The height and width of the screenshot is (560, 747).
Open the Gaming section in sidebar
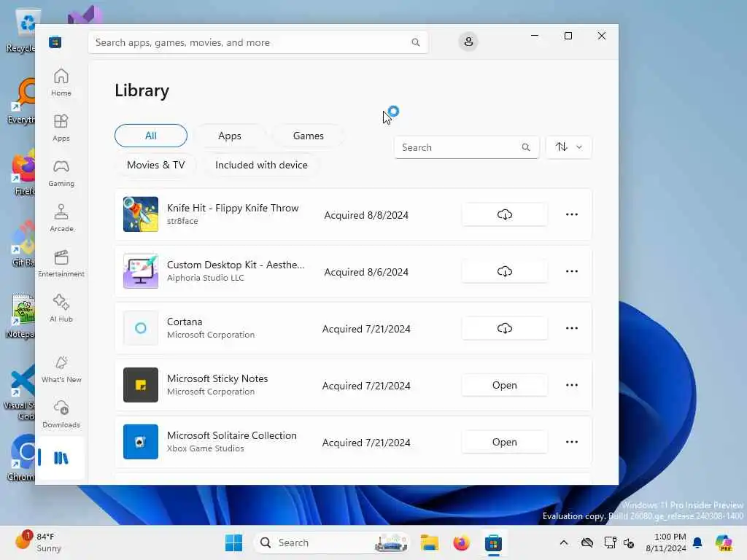(x=61, y=173)
